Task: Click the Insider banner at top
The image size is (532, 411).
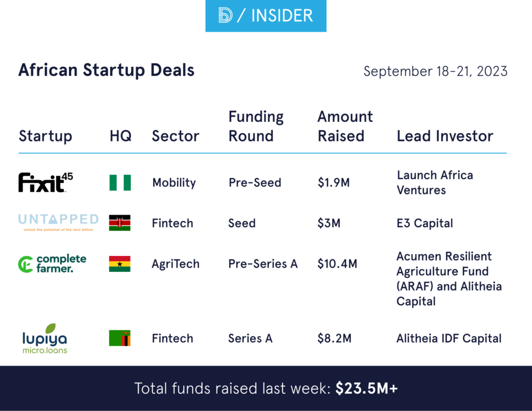Action: pyautogui.click(x=266, y=16)
